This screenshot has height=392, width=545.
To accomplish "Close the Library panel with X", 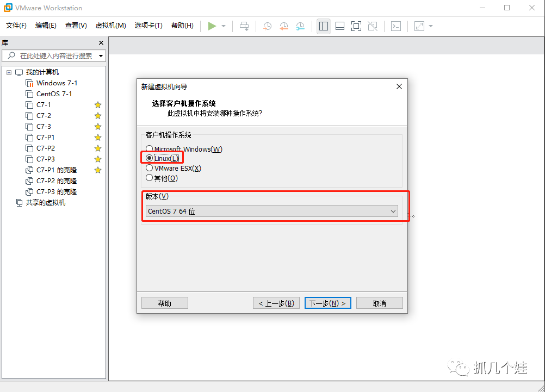I will click(101, 43).
